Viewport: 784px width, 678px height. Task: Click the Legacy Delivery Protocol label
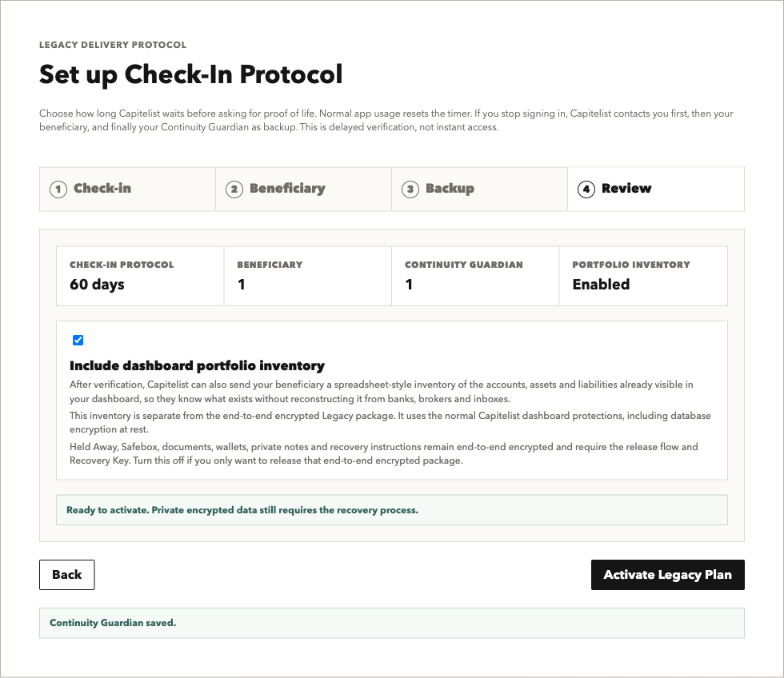tap(113, 45)
